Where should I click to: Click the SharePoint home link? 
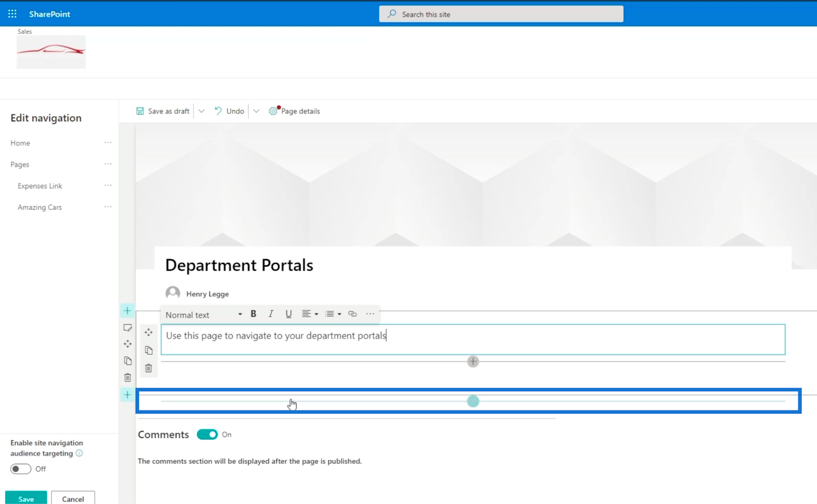[50, 14]
